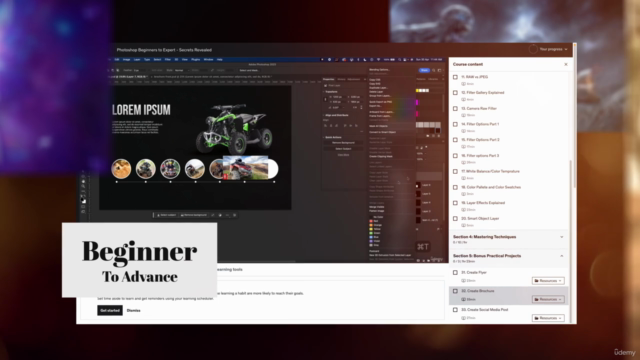Tick the checkbox for 12. Filter Gallery Explained
This screenshot has width=640, height=360.
(455, 93)
